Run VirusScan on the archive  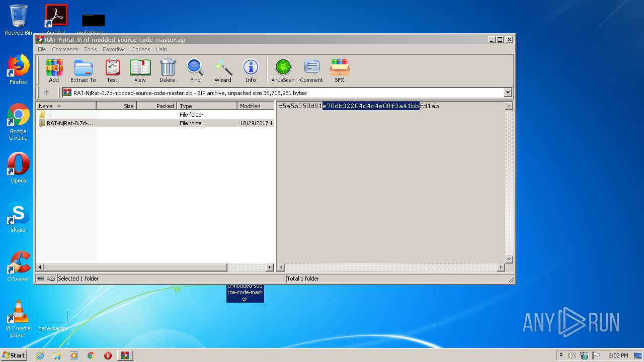[x=283, y=70]
